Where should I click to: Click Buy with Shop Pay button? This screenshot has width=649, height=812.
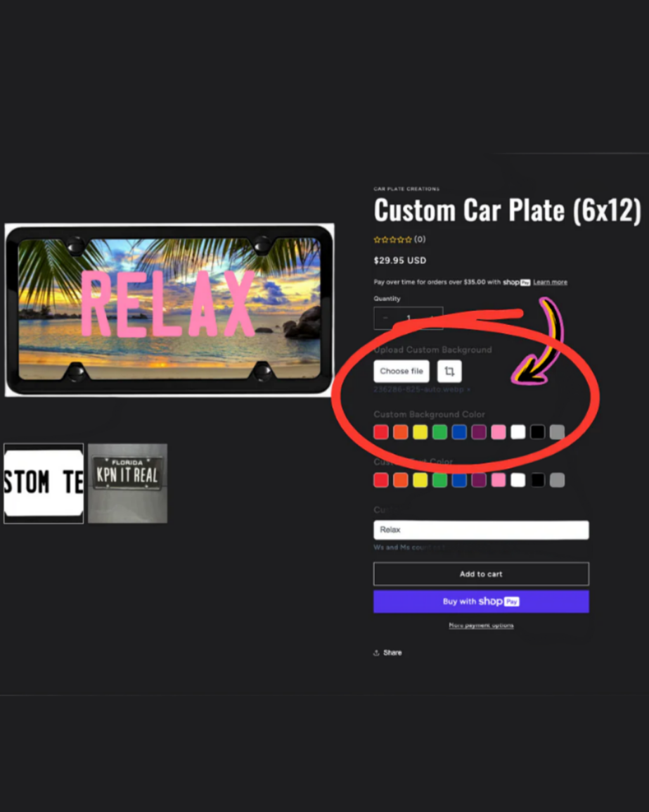pos(481,602)
